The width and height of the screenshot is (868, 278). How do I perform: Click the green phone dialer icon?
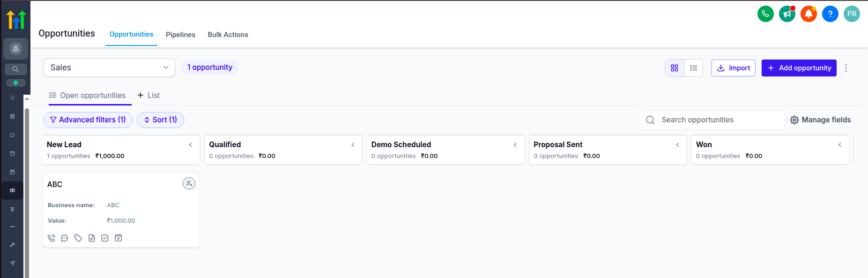765,14
